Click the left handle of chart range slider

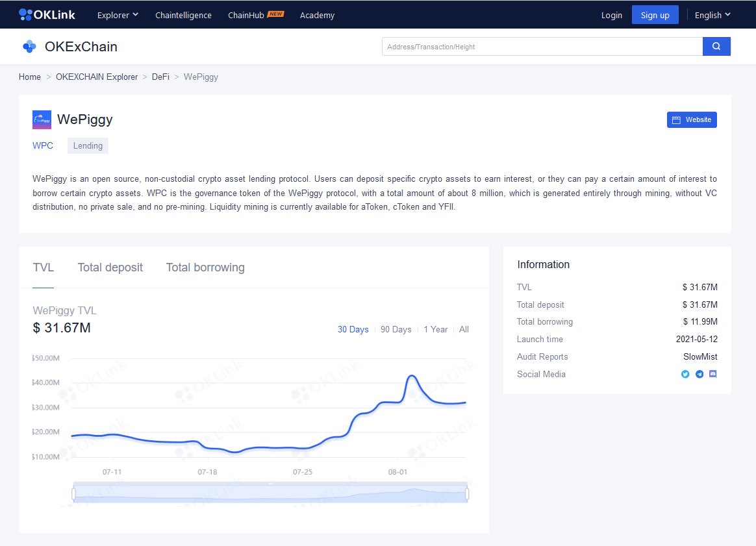74,493
